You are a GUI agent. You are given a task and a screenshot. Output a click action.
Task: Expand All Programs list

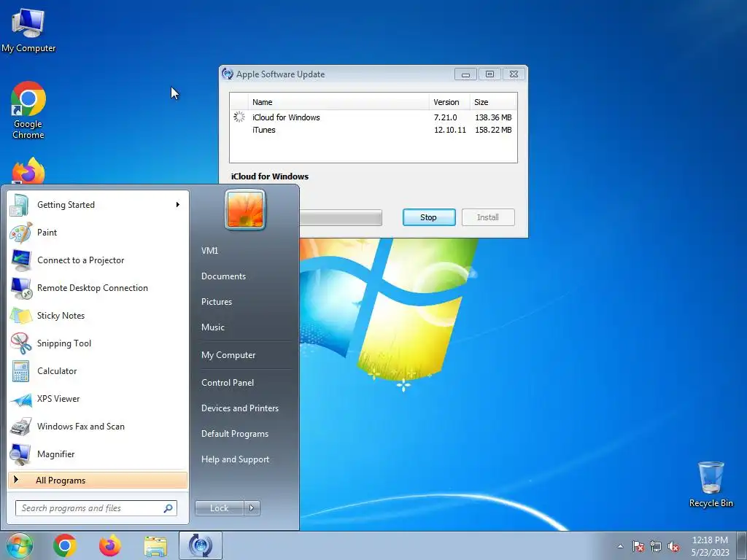98,481
